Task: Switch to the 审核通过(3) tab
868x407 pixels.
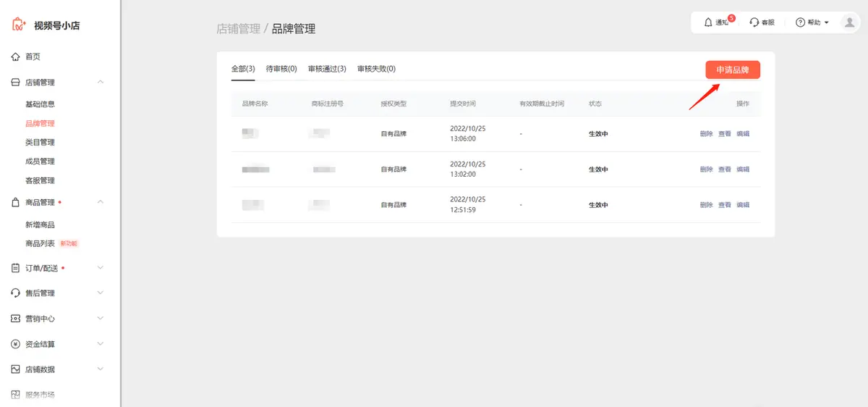Action: [x=327, y=69]
